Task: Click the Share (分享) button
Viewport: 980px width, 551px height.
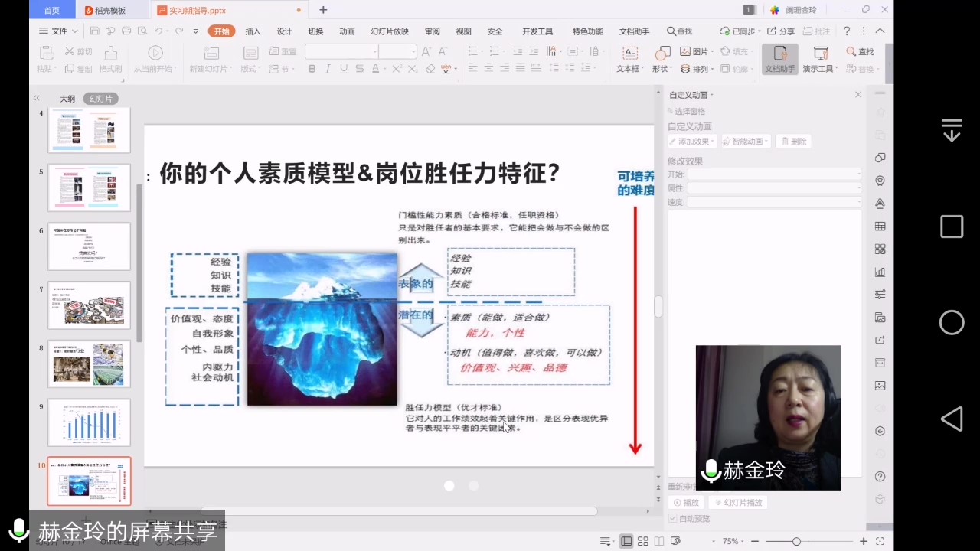Action: click(781, 31)
